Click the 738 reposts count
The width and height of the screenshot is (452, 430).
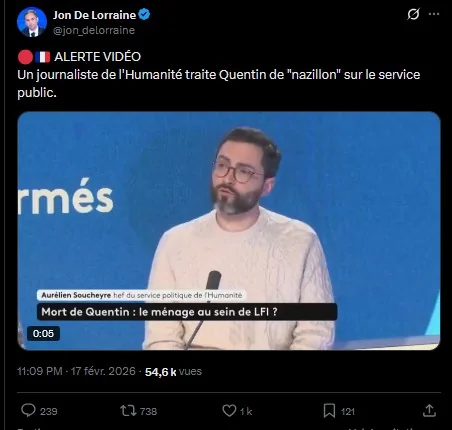coord(148,412)
